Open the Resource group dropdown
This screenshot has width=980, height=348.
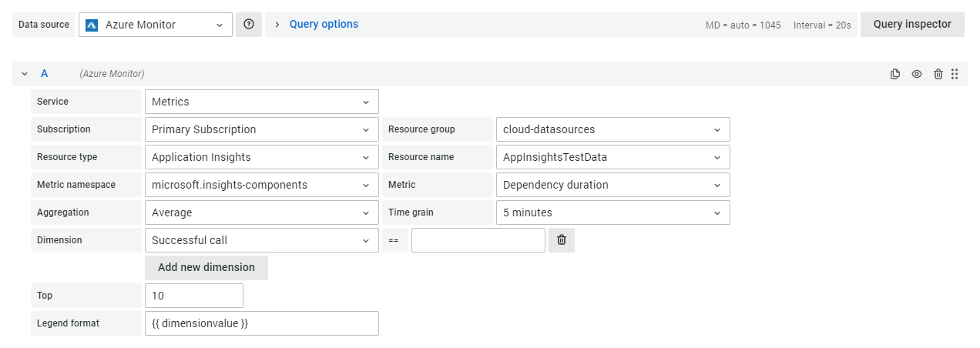coord(612,129)
